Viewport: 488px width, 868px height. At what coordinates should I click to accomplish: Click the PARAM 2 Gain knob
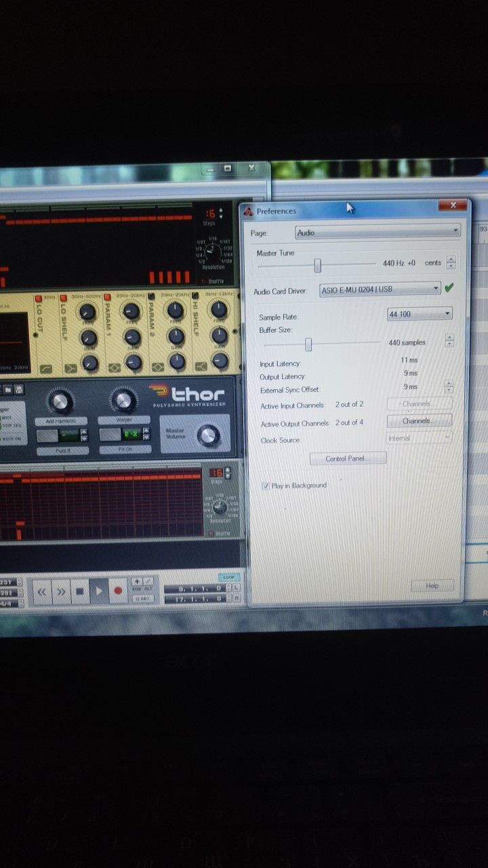click(x=176, y=336)
